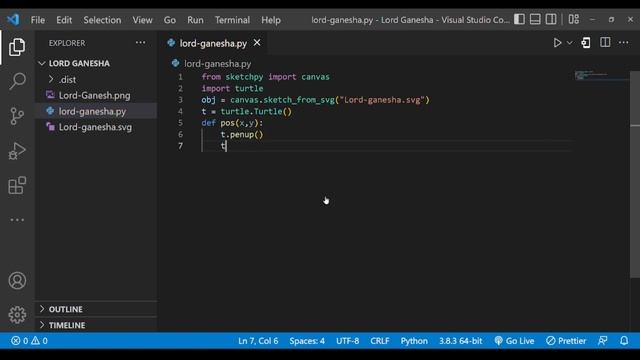Viewport: 640px width, 360px height.
Task: Expand the .dist folder
Action: tap(67, 80)
